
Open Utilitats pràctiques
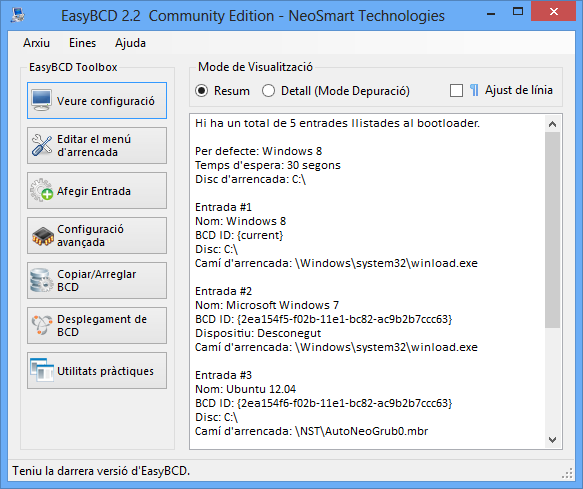[x=97, y=371]
